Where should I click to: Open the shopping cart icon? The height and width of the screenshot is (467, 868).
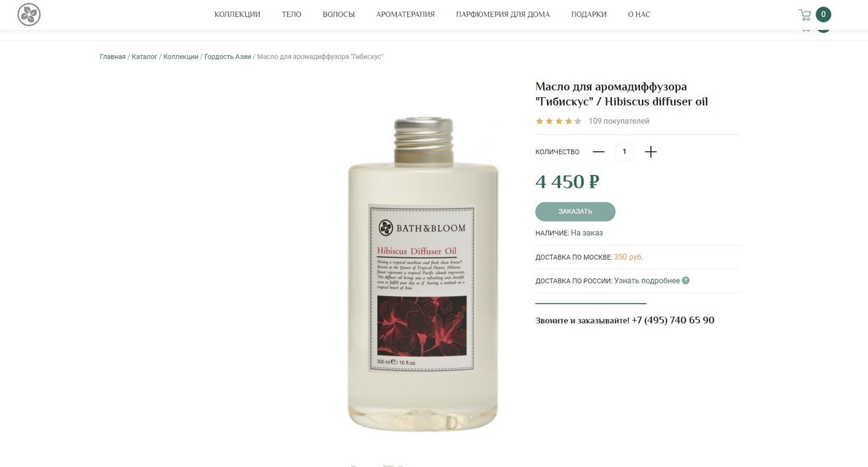805,14
